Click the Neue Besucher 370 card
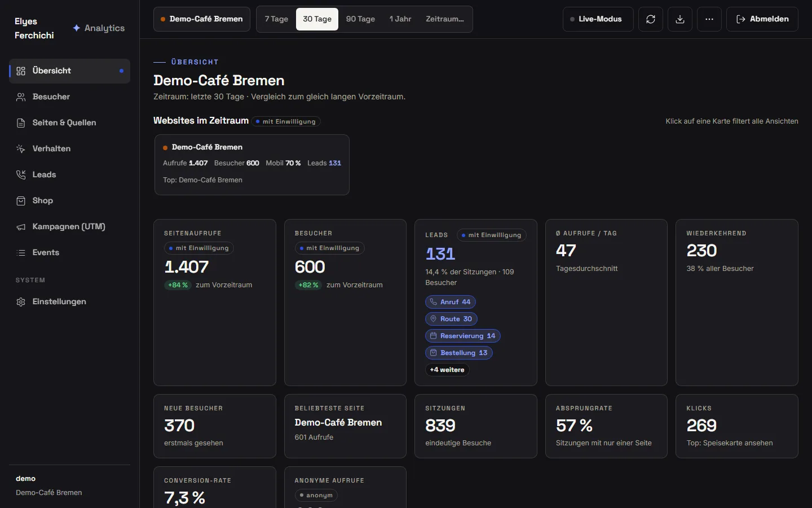The height and width of the screenshot is (508, 812). (215, 426)
